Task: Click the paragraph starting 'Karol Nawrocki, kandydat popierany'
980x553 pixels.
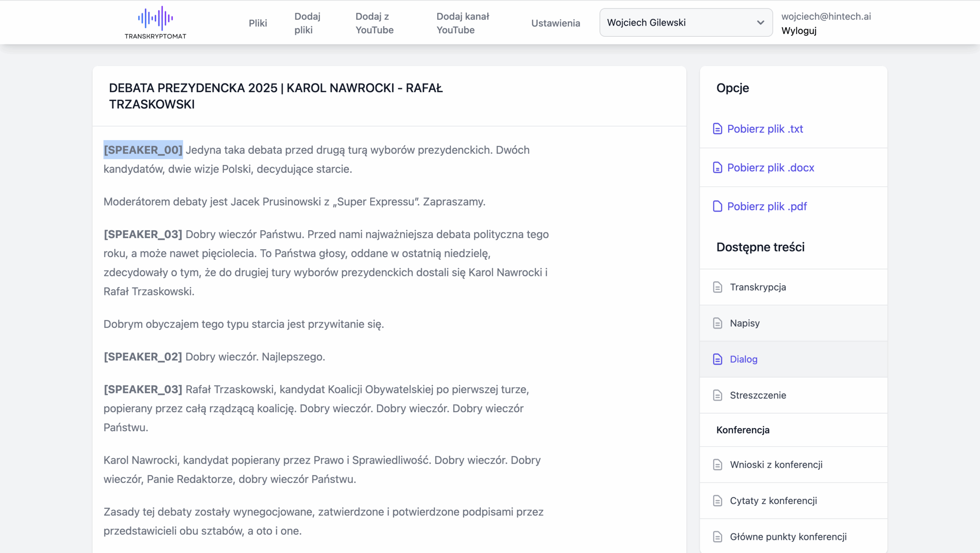Action: click(322, 470)
